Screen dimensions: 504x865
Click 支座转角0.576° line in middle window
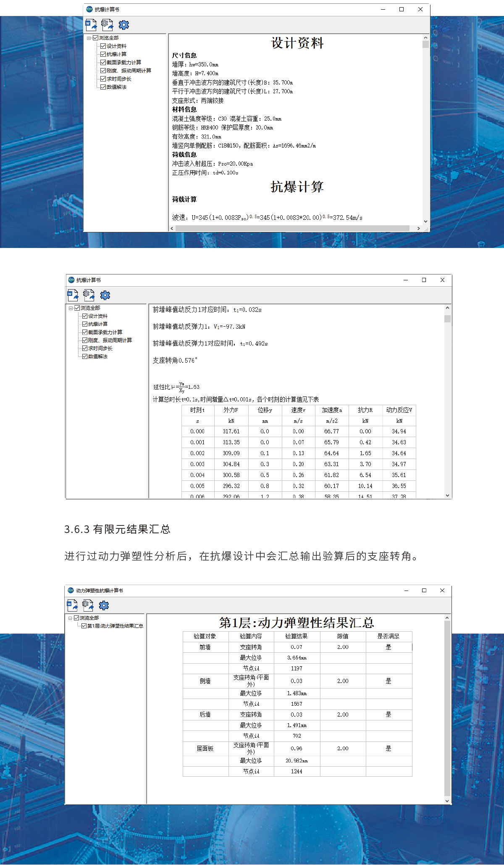click(175, 360)
